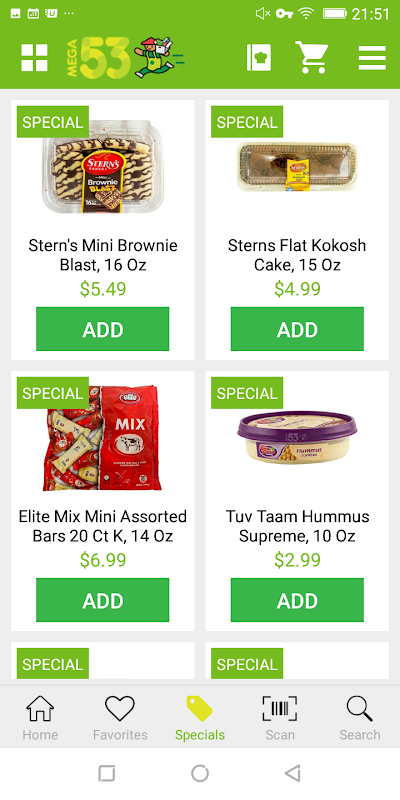Add Tuv Taam Hummus Supreme to cart
This screenshot has width=400, height=800.
pos(297,600)
